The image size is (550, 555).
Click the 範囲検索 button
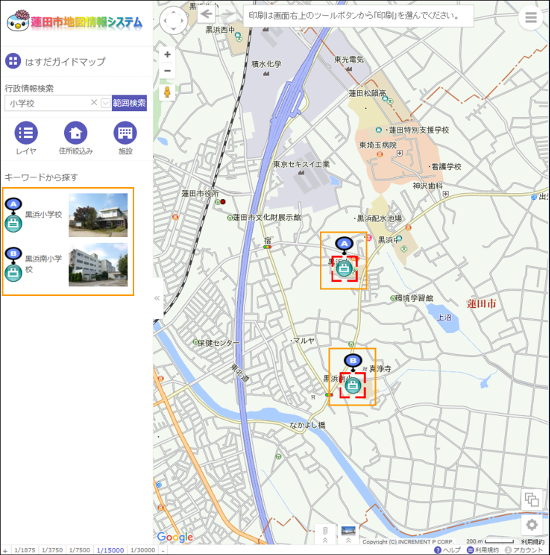click(129, 103)
